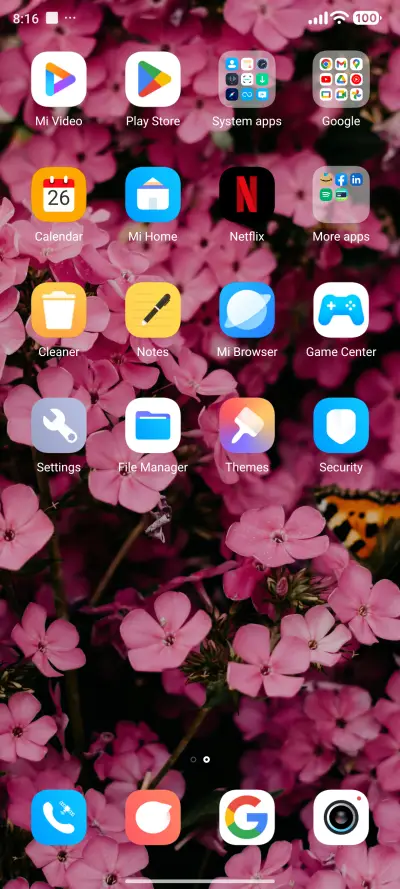The height and width of the screenshot is (889, 400).
Task: Open the Notes app
Action: point(153,310)
